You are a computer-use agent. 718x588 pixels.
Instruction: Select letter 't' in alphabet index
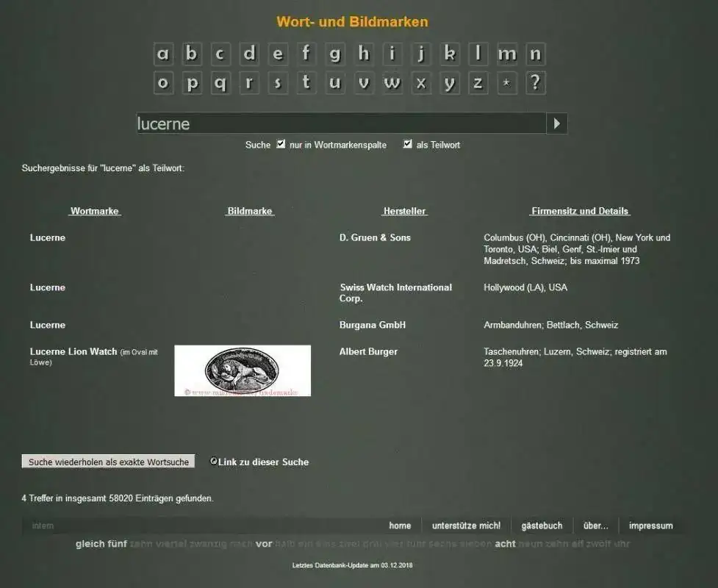point(306,83)
